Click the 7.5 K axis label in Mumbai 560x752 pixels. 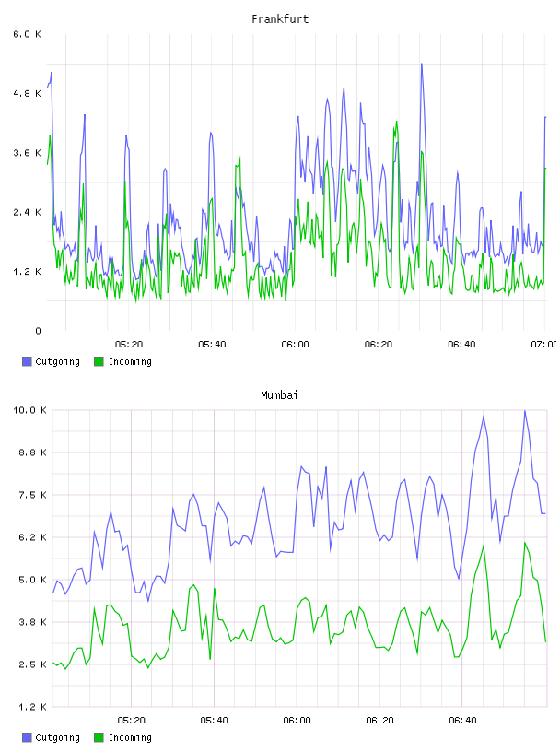click(x=32, y=495)
